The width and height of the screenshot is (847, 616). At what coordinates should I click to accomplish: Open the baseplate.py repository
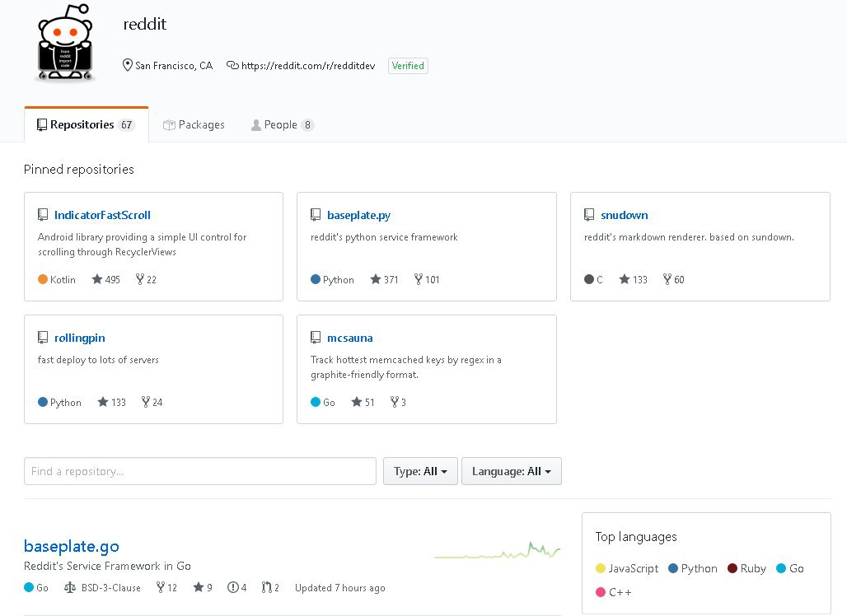[358, 215]
